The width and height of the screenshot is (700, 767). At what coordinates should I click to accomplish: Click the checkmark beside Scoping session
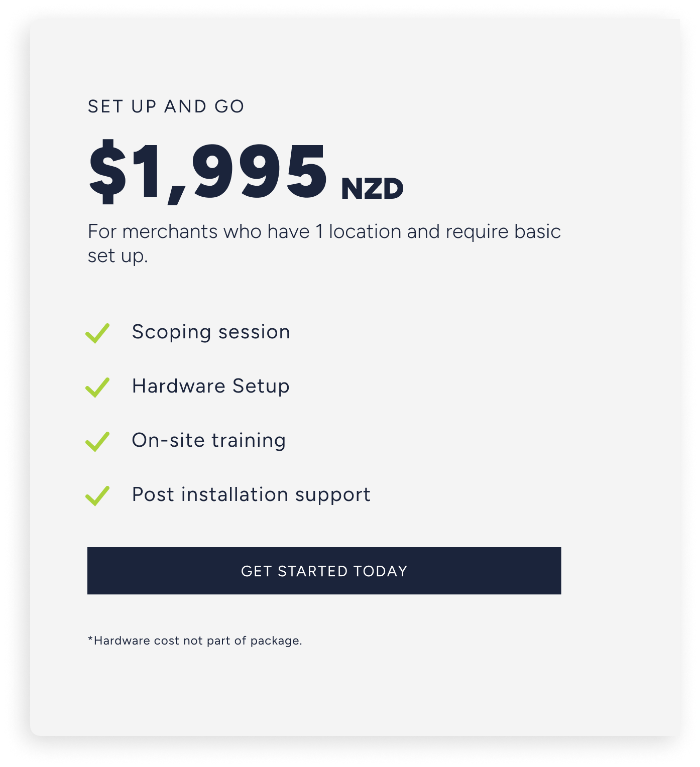click(97, 333)
